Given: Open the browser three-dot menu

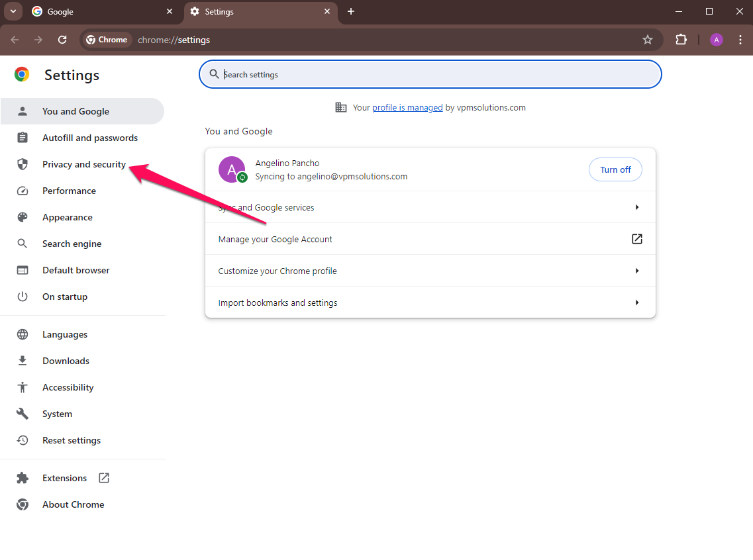Looking at the screenshot, I should (x=740, y=40).
